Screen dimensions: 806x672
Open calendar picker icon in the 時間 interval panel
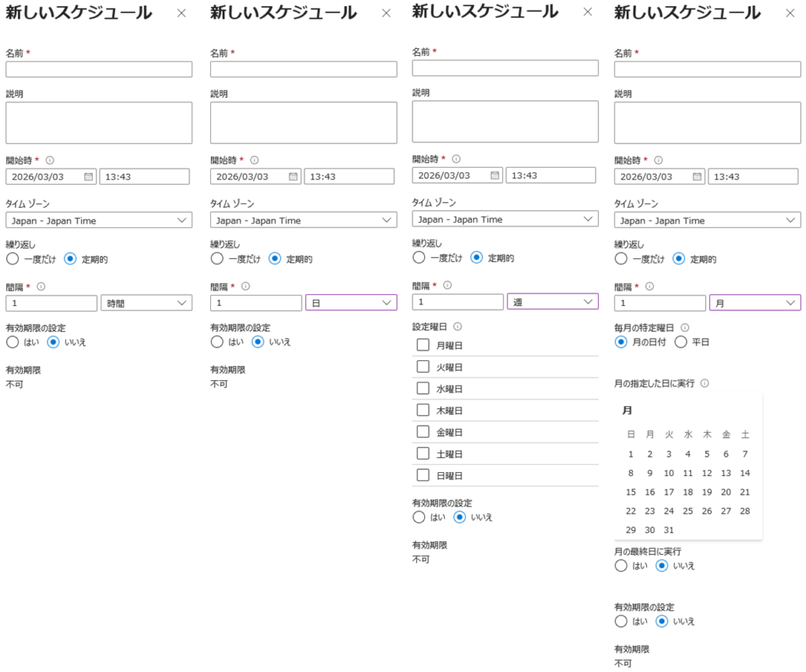point(88,176)
